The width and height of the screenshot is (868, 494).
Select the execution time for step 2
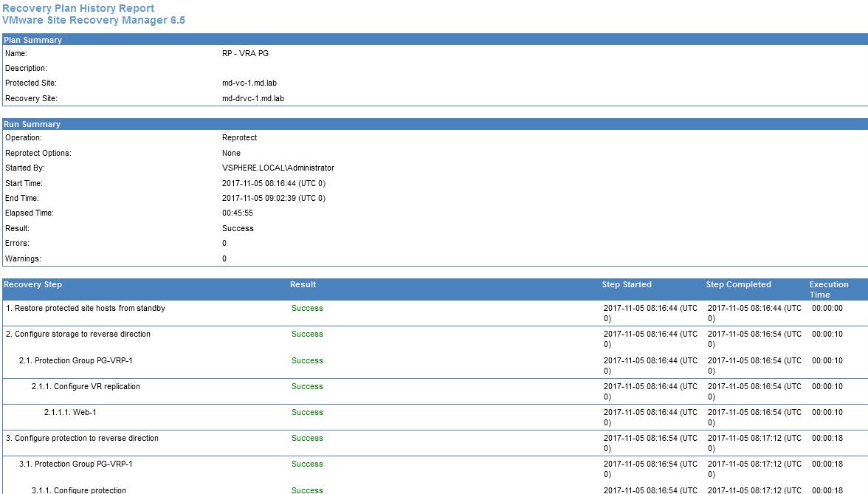coord(827,335)
